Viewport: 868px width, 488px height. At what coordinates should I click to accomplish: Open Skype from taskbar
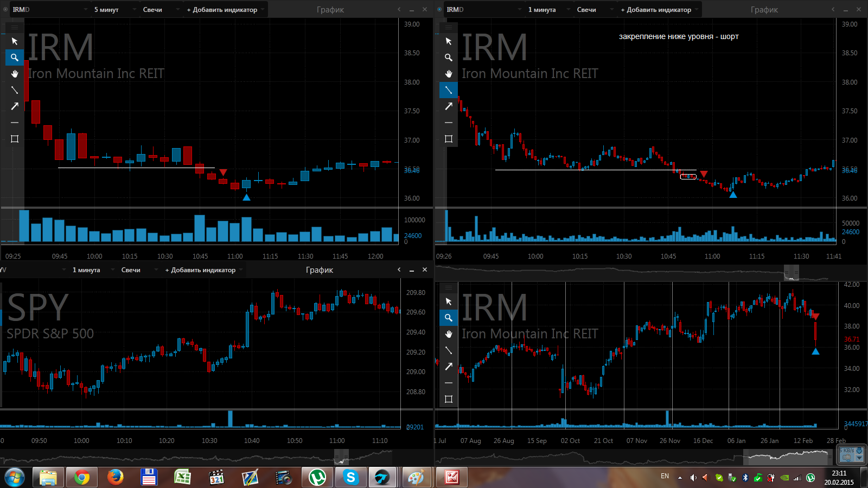350,478
